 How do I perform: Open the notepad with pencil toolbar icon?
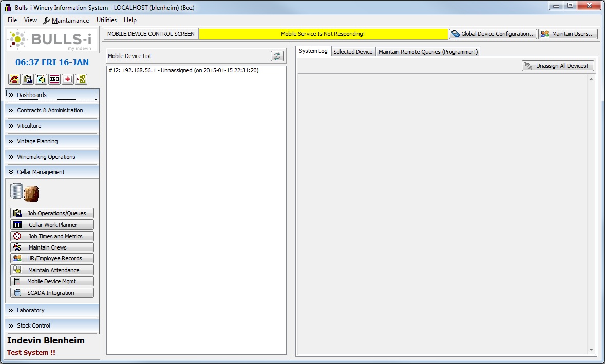[41, 80]
